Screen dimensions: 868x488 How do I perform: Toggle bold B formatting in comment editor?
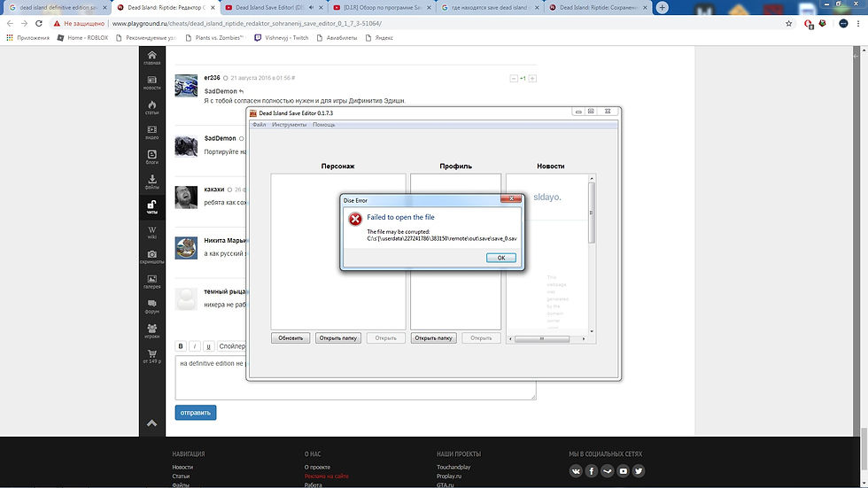tap(181, 346)
